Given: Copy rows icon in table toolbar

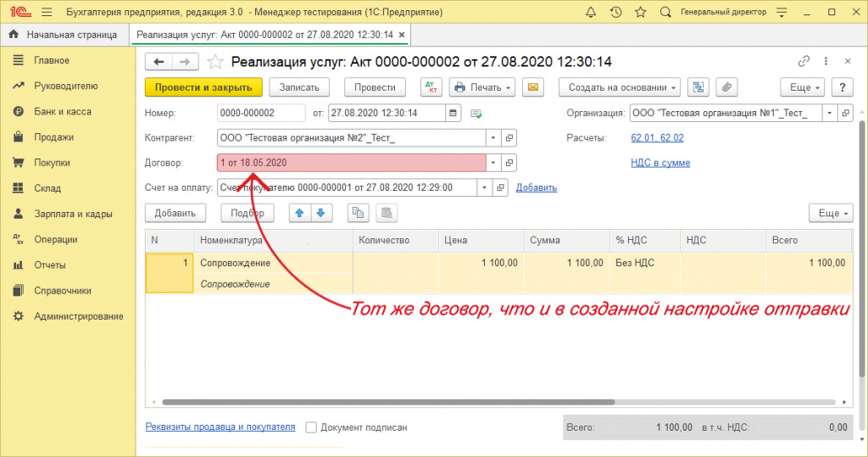Looking at the screenshot, I should click(x=359, y=214).
